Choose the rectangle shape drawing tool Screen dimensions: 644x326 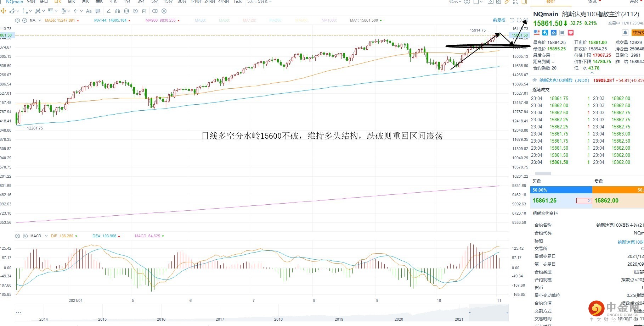click(x=25, y=11)
